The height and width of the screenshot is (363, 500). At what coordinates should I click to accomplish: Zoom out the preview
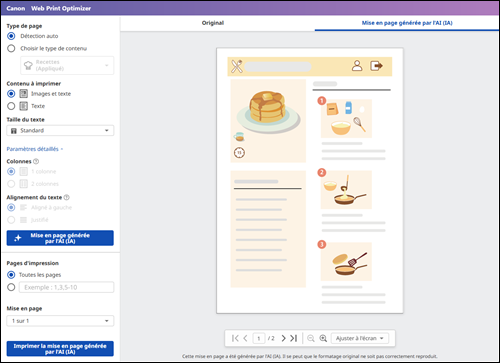point(311,338)
